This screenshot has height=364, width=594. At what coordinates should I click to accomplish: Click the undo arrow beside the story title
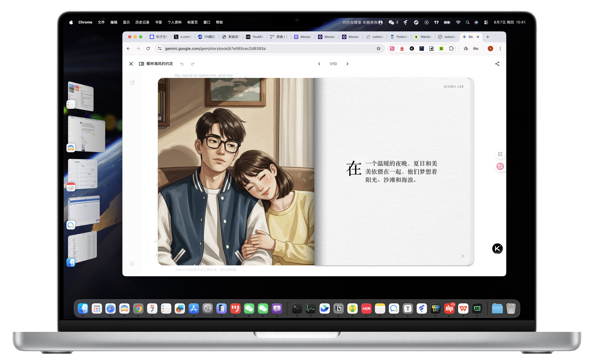click(x=182, y=64)
